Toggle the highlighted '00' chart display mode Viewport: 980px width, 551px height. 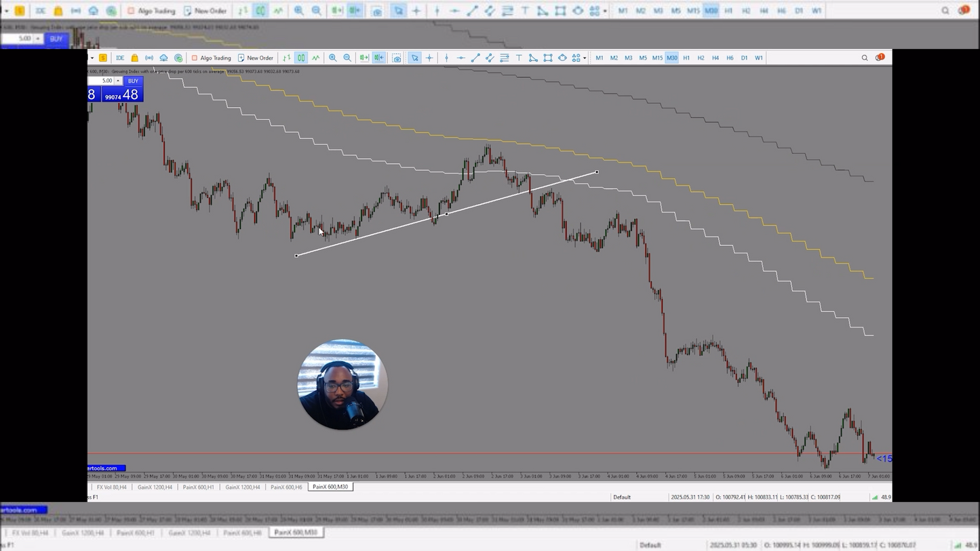[x=300, y=58]
